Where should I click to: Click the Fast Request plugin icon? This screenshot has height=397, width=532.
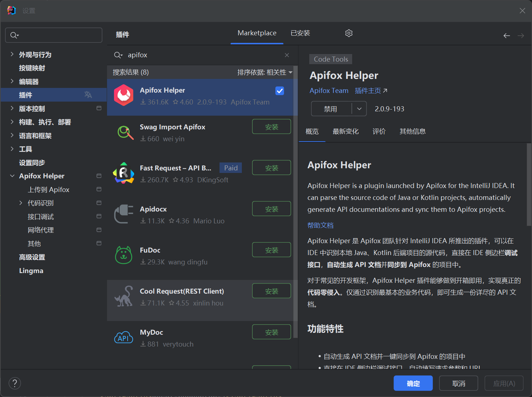tap(124, 173)
